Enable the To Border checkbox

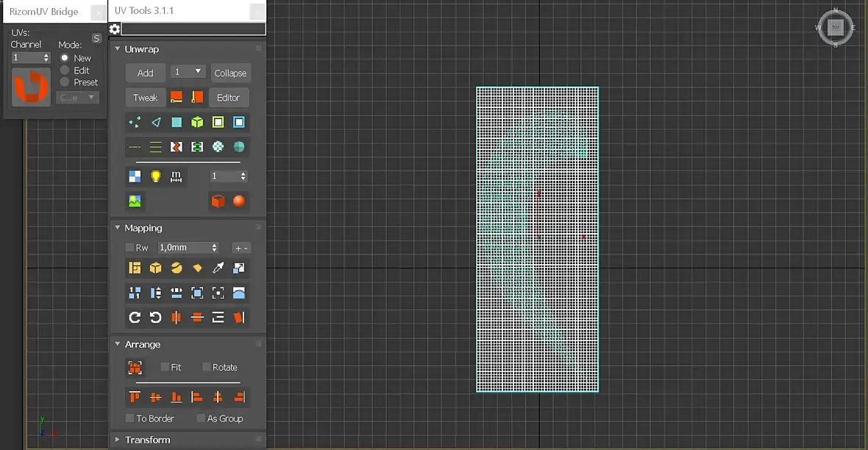pyautogui.click(x=129, y=418)
